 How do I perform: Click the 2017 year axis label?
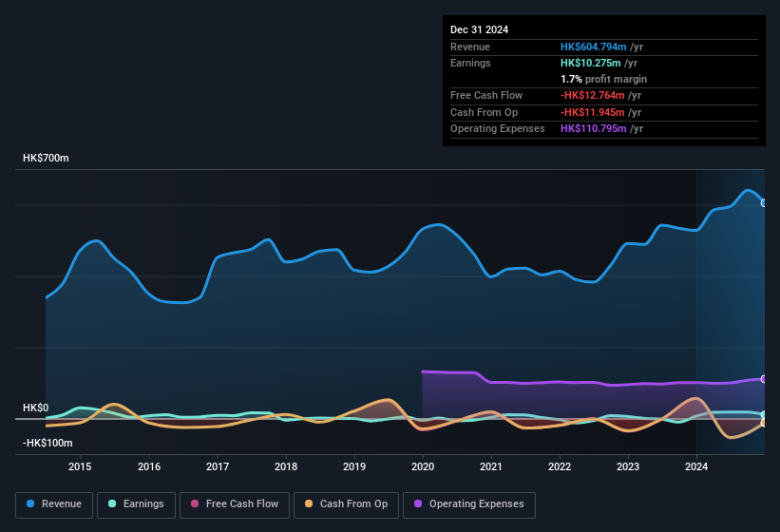tap(218, 466)
